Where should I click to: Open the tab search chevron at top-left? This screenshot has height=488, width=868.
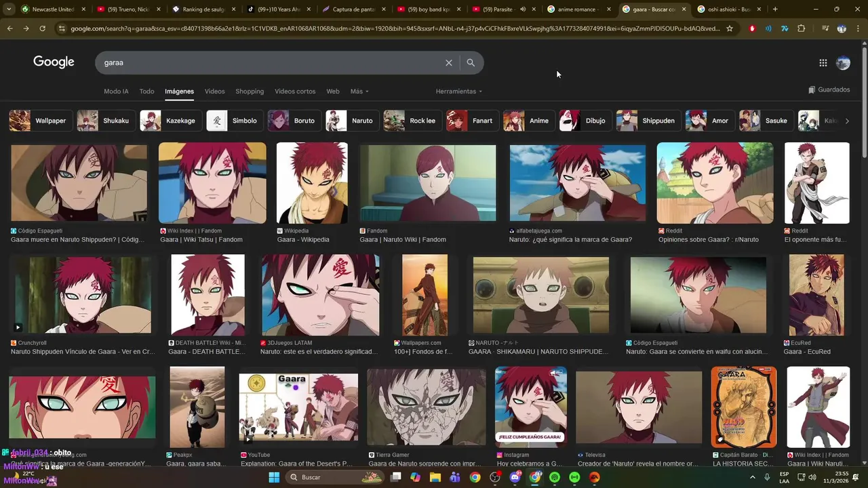(x=9, y=9)
